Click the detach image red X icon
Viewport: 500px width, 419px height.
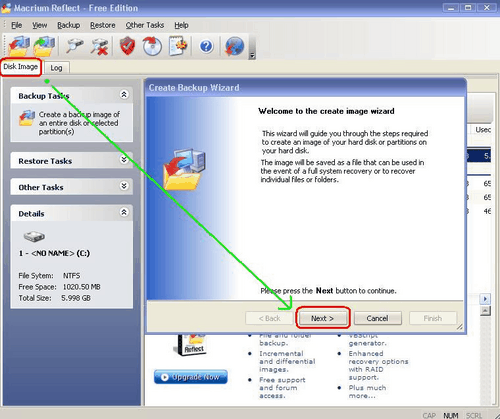pos(99,46)
